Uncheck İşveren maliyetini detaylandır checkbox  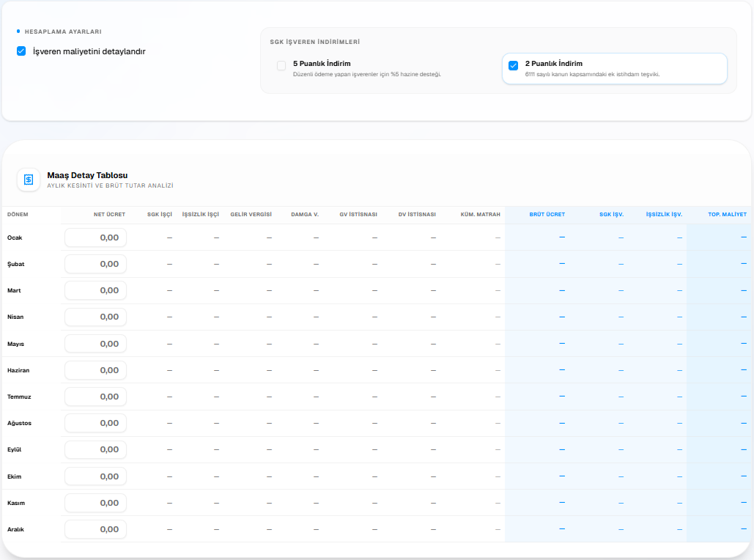21,51
